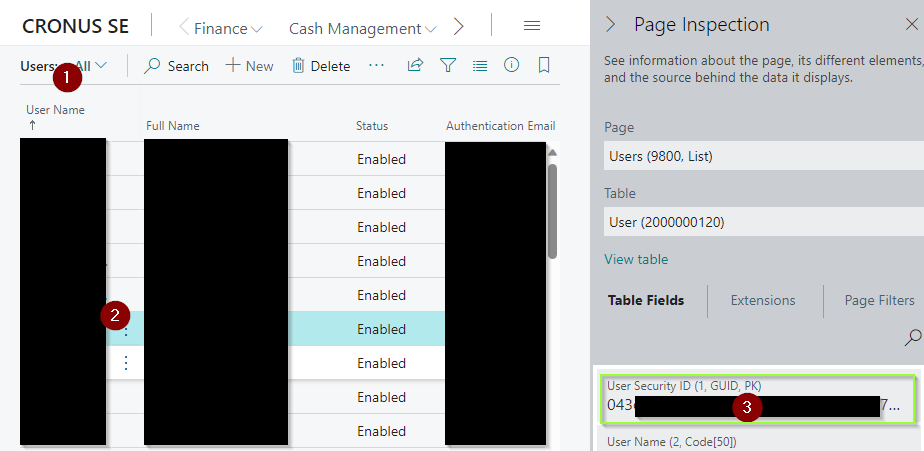This screenshot has height=451, width=924.
Task: Open the FactBox information icon
Action: coord(512,66)
